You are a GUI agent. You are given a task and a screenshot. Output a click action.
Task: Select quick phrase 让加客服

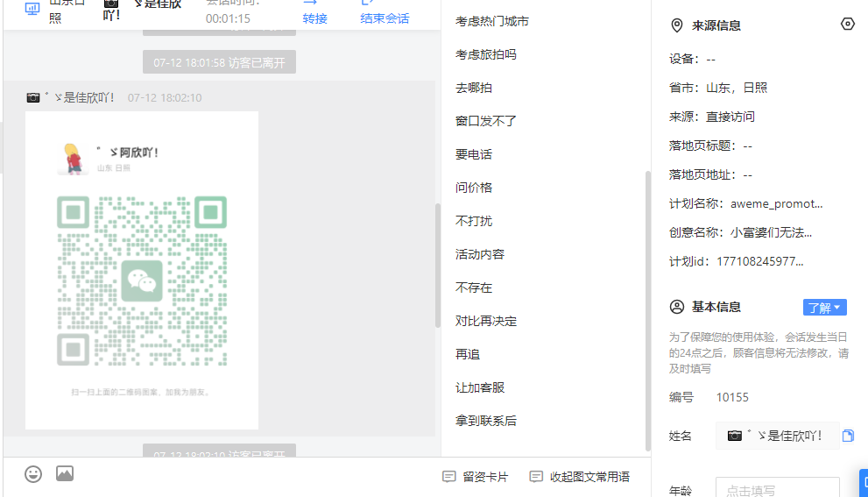480,387
